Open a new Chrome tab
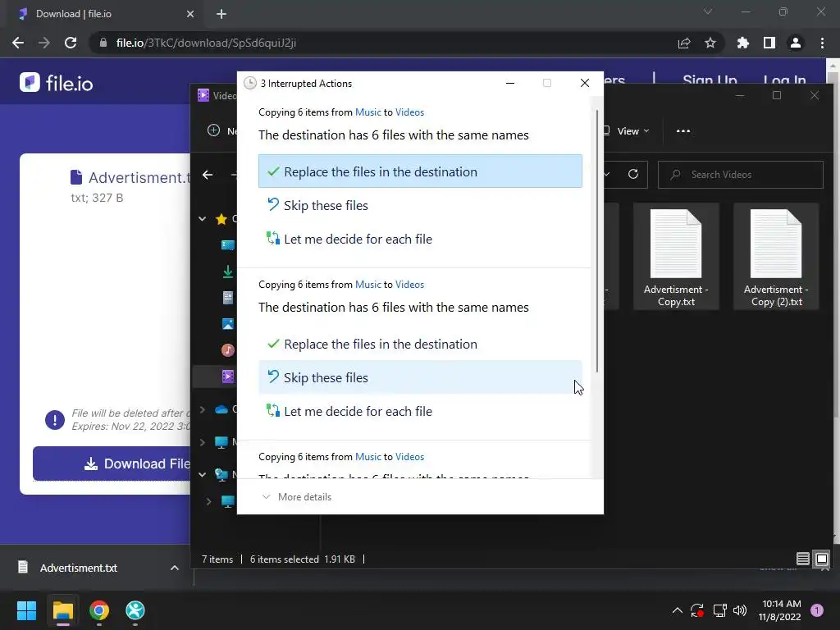840x630 pixels. pos(221,14)
